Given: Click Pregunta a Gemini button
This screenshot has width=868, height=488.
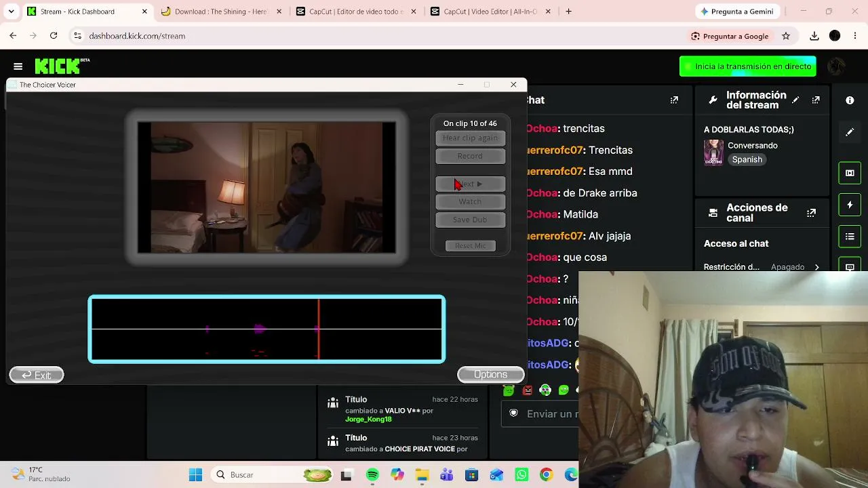Looking at the screenshot, I should click(x=736, y=12).
